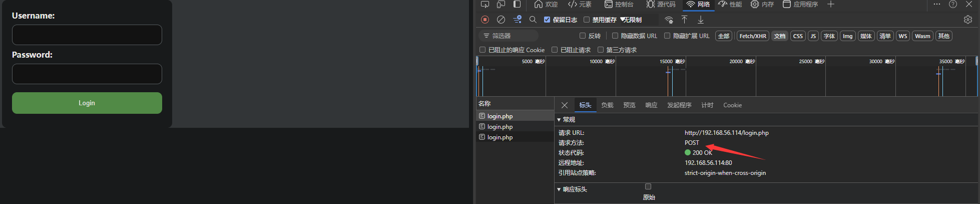The width and height of the screenshot is (980, 204).
Task: Click the export HAR download arrow
Action: pos(701,20)
